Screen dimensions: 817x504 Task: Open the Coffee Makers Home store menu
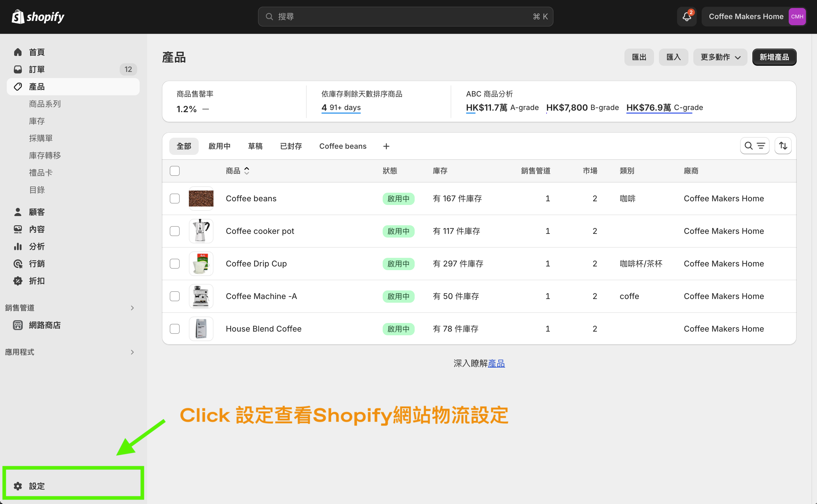tap(754, 17)
